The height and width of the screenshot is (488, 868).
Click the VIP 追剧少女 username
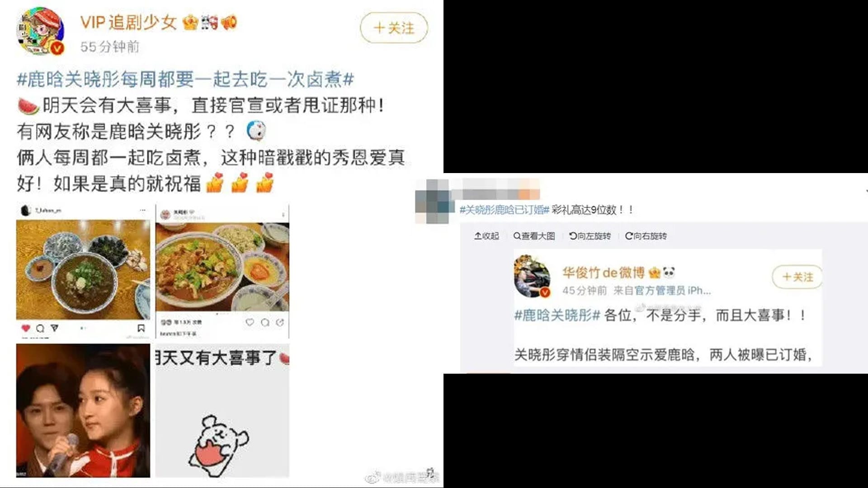coord(128,22)
